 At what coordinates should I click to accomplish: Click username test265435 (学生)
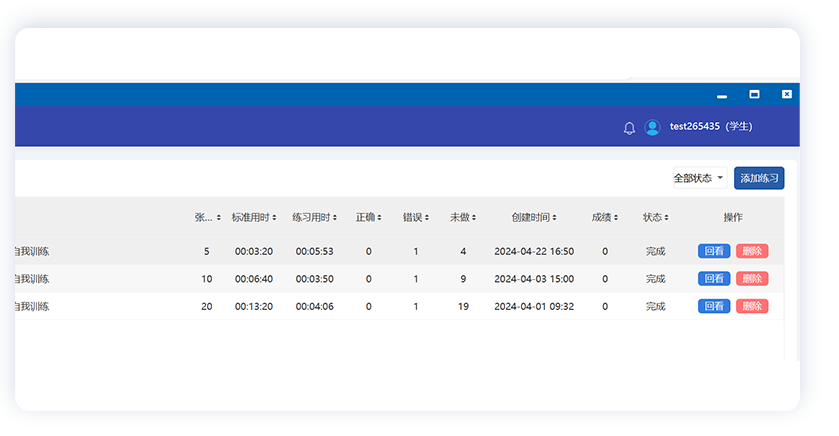710,127
